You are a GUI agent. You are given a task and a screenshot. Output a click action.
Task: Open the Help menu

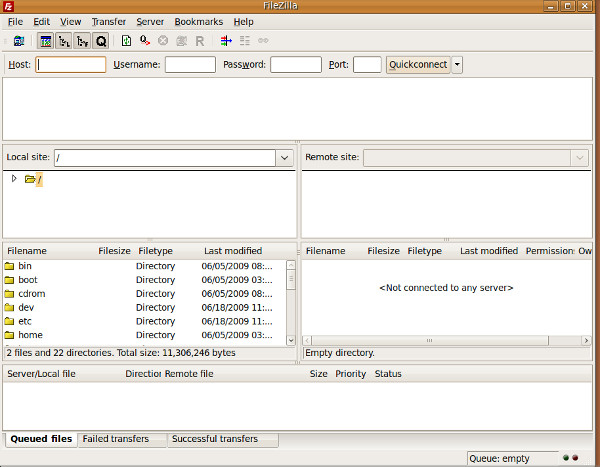tap(243, 22)
